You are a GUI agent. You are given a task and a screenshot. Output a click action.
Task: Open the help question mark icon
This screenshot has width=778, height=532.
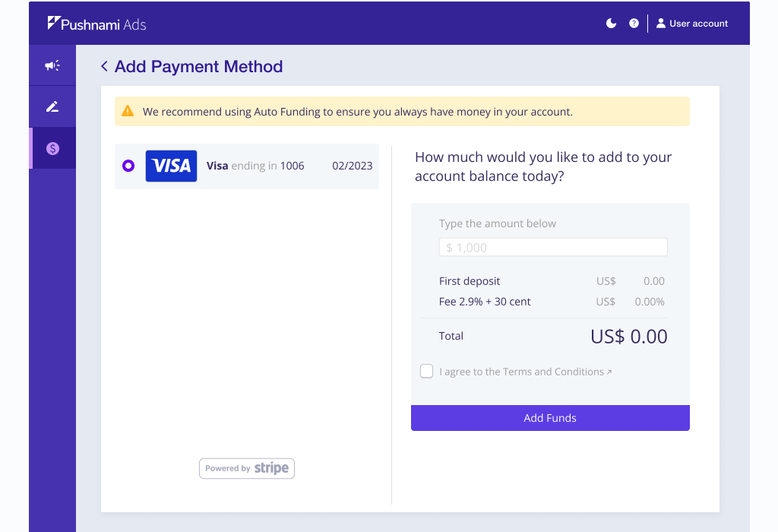pyautogui.click(x=634, y=24)
